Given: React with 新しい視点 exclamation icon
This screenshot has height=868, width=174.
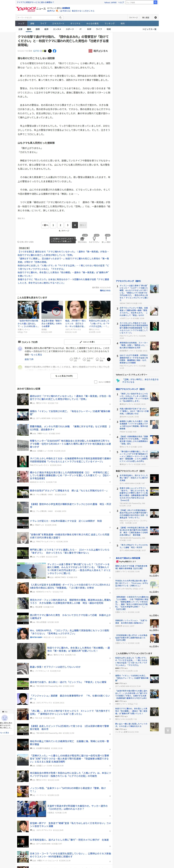Looking at the screenshot, I should (x=106, y=239).
